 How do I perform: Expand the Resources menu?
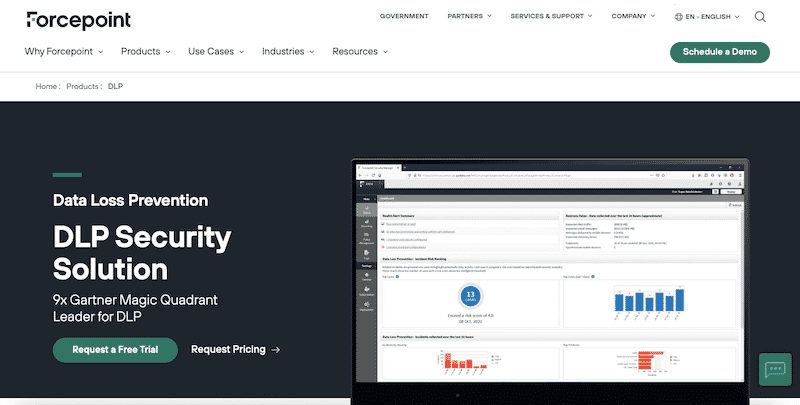(x=360, y=52)
